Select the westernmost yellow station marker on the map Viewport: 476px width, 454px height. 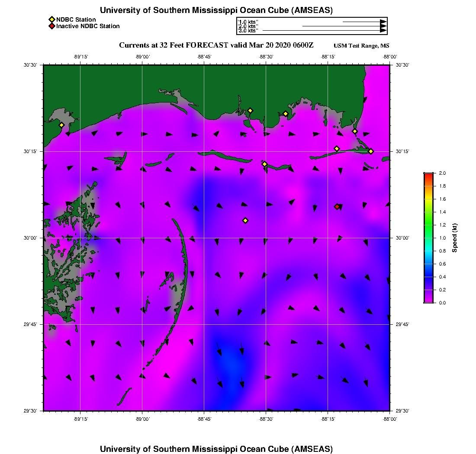[62, 125]
